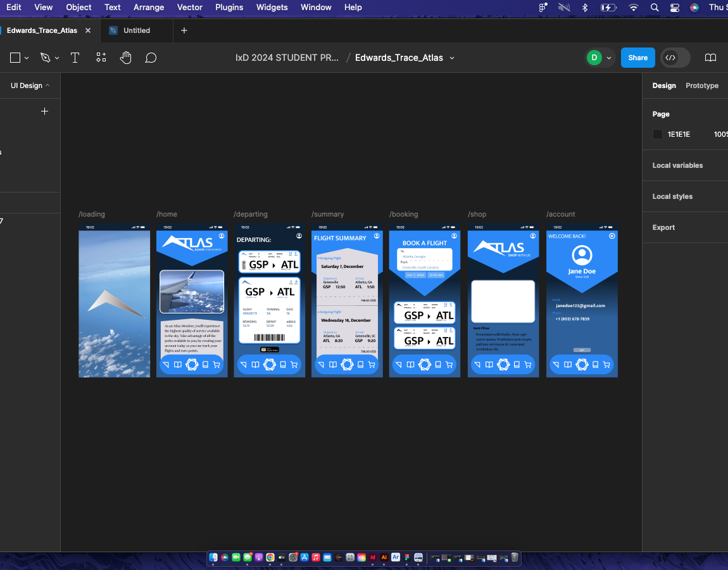Screen dimensions: 728x570
Task: Toggle muted sound icon in menu bar
Action: coord(564,8)
